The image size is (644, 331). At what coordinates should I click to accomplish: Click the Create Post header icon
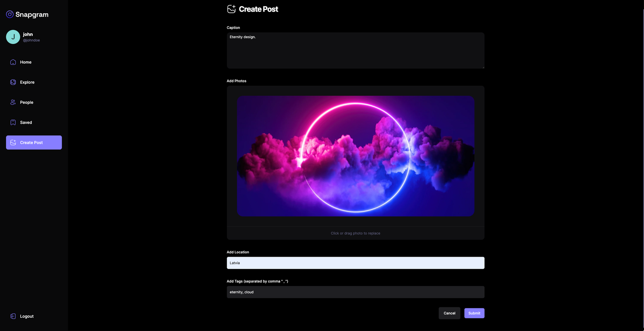point(231,9)
